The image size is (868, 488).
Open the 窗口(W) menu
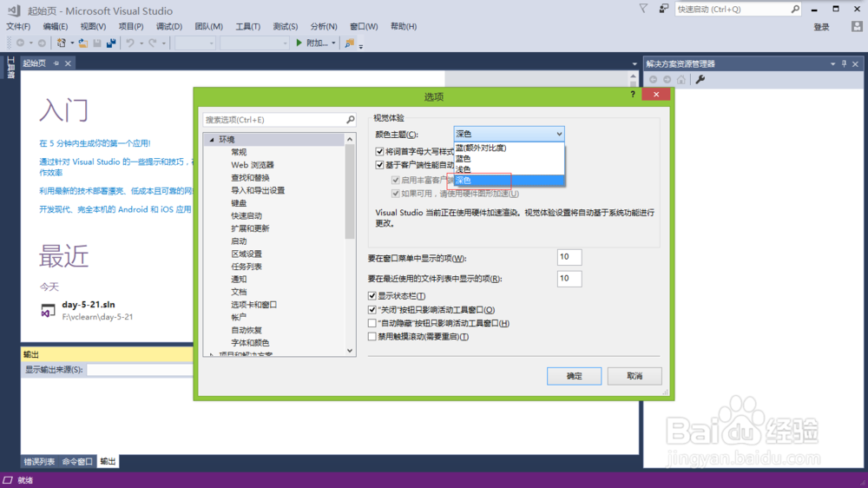(x=364, y=26)
